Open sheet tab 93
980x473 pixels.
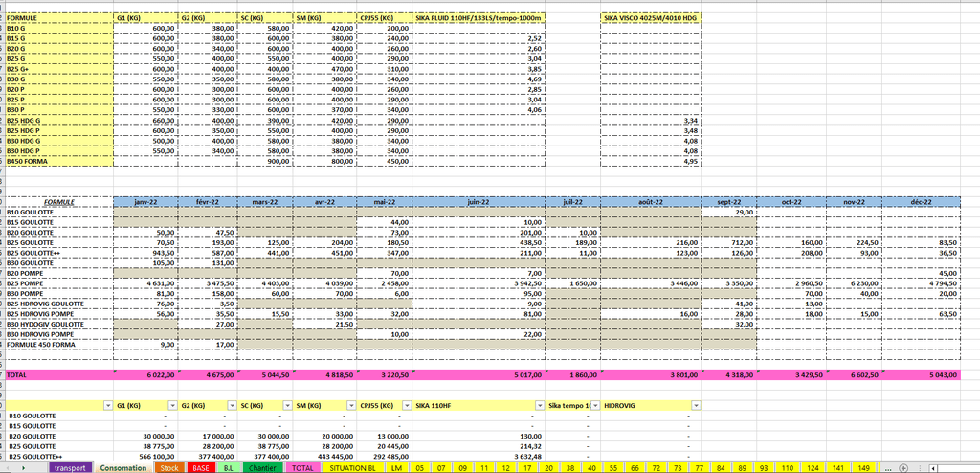763,468
